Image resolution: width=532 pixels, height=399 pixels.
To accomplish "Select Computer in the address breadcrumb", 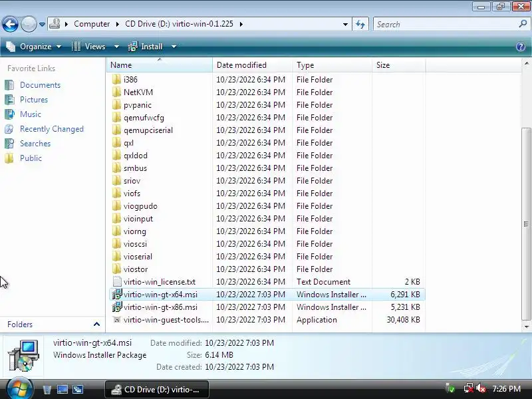I will [x=92, y=24].
